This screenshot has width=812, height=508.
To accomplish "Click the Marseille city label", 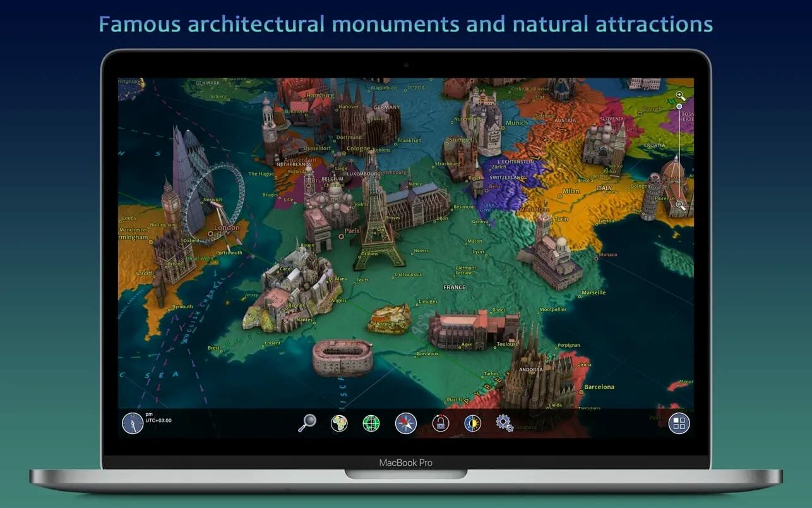I will coord(593,293).
